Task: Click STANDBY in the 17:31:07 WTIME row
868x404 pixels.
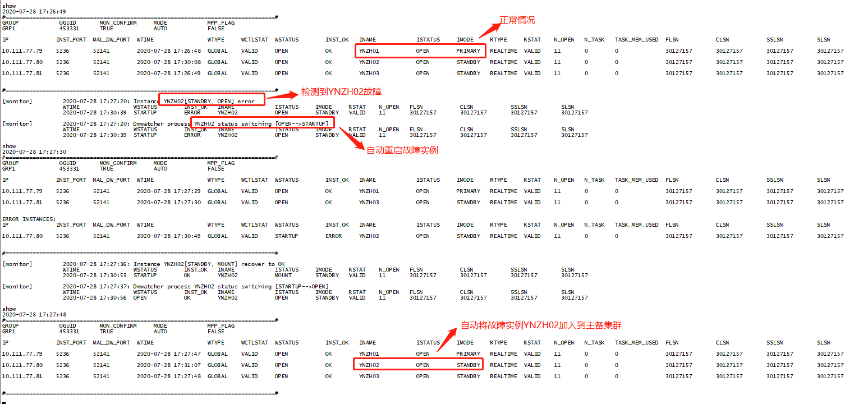Action: (469, 365)
